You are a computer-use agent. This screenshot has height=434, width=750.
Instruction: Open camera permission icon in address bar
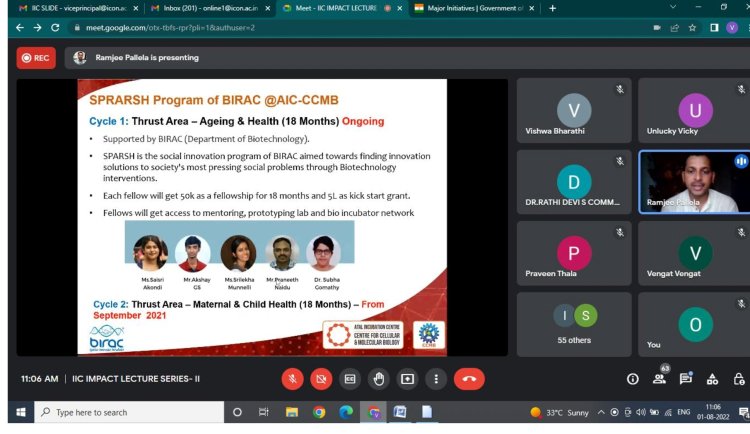[657, 28]
